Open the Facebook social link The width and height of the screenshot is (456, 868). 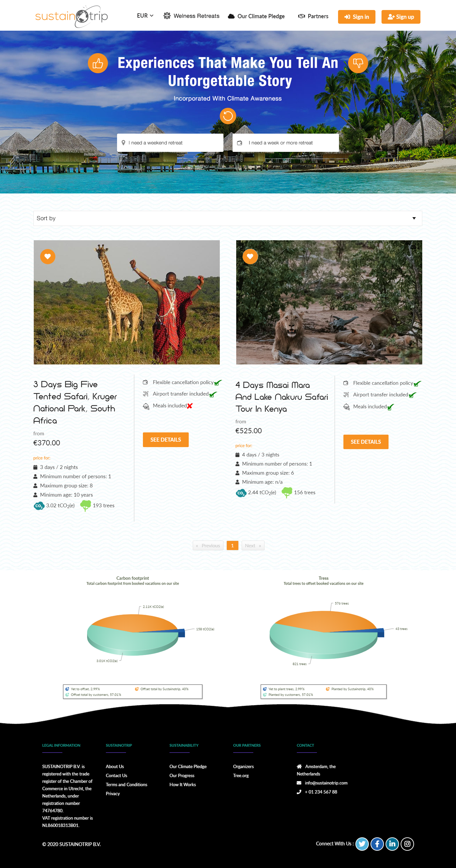[377, 844]
